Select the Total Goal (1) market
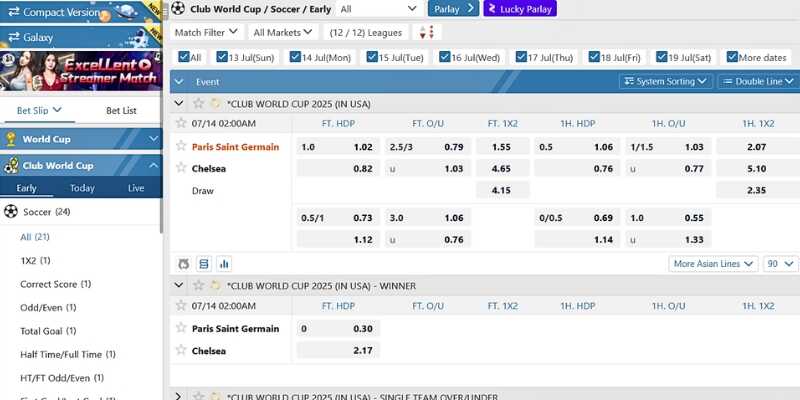 click(48, 331)
